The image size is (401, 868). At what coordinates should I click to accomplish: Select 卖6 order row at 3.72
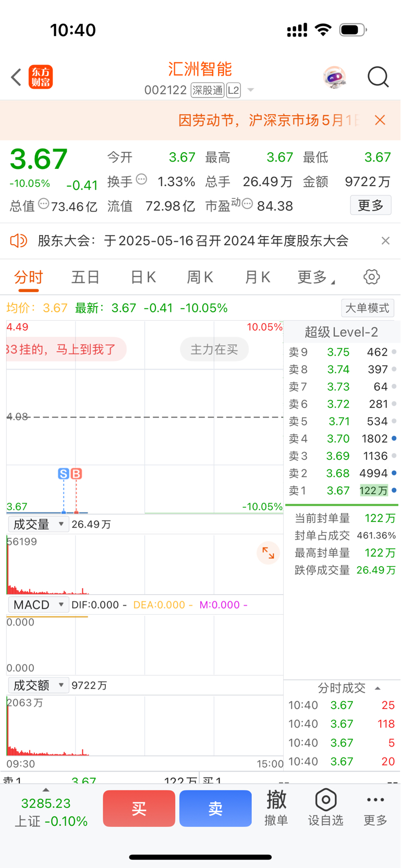coord(343,404)
